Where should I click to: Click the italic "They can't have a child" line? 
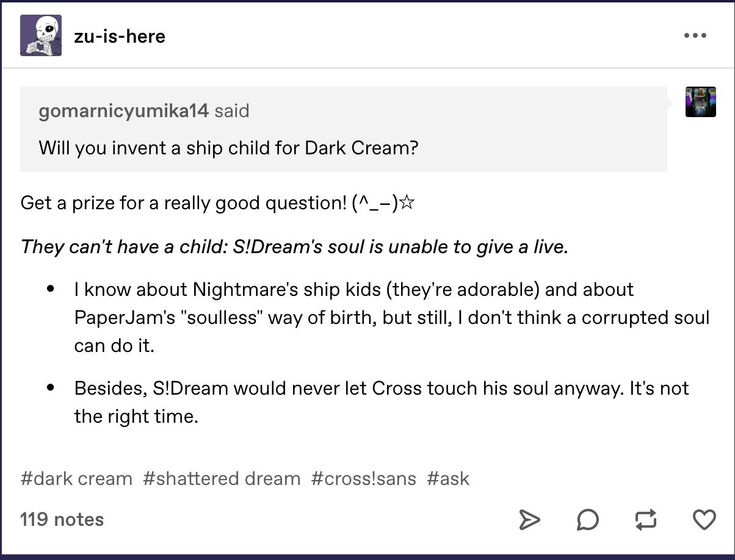pyautogui.click(x=294, y=247)
